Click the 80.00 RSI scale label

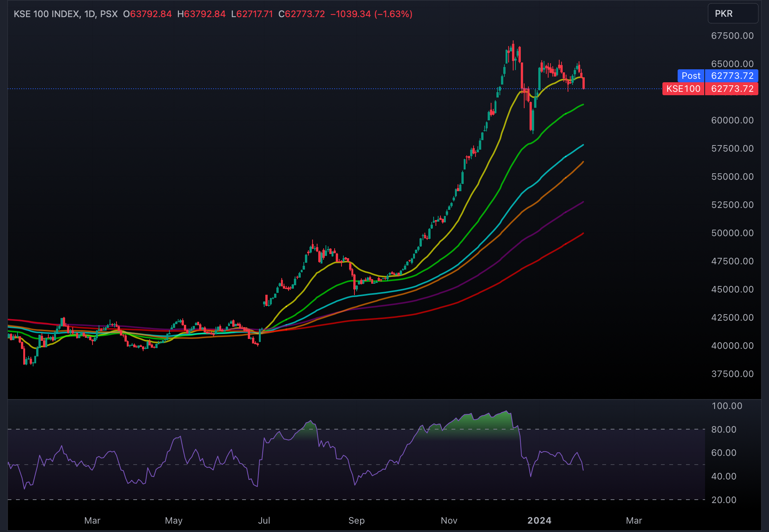point(724,430)
